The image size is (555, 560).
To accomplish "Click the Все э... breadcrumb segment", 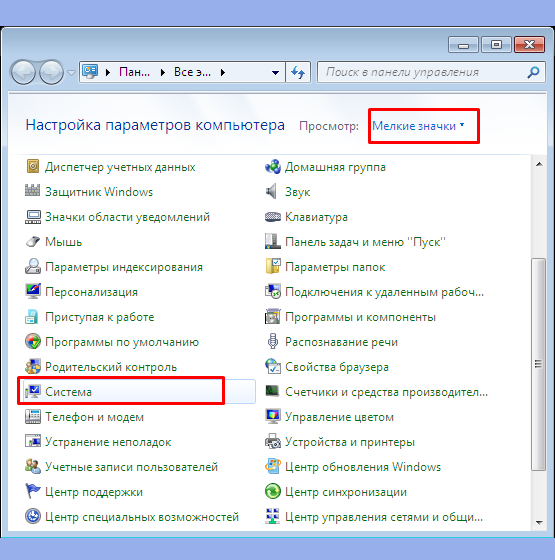I will click(x=192, y=72).
